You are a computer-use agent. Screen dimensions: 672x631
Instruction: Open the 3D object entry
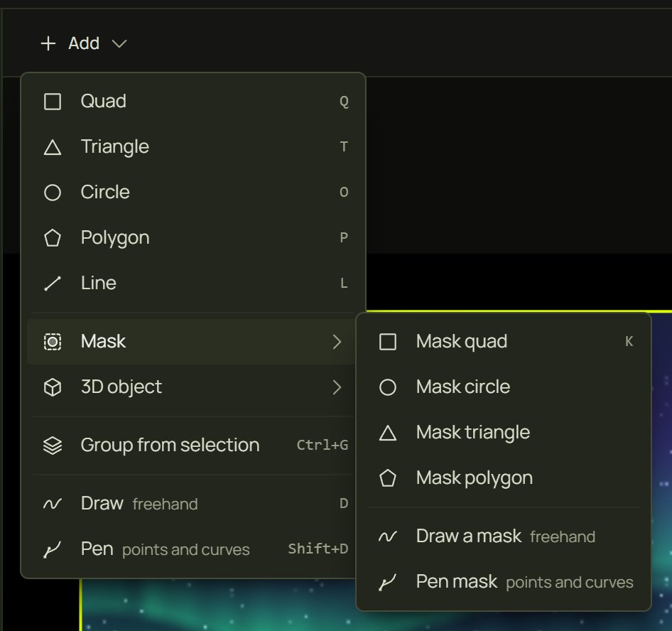192,387
